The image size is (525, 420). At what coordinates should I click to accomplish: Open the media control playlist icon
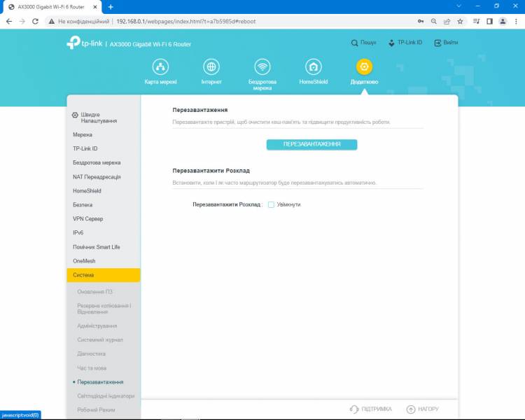pyautogui.click(x=476, y=22)
